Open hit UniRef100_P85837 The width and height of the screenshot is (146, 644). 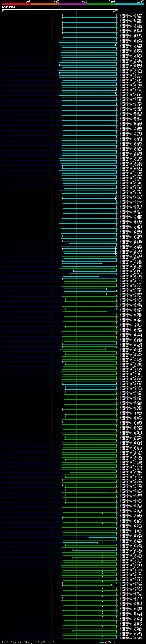tap(131, 623)
